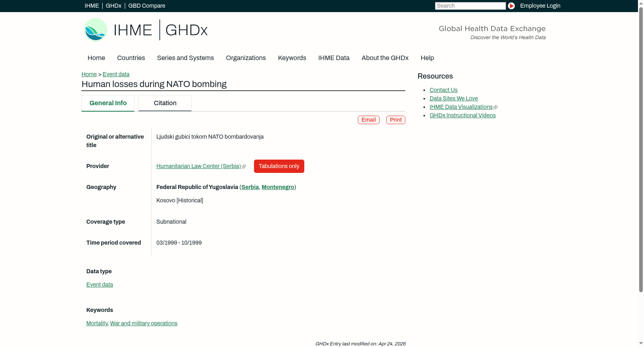Image resolution: width=644 pixels, height=347 pixels.
Task: Click the Resources sidebar heading
Action: (x=435, y=77)
